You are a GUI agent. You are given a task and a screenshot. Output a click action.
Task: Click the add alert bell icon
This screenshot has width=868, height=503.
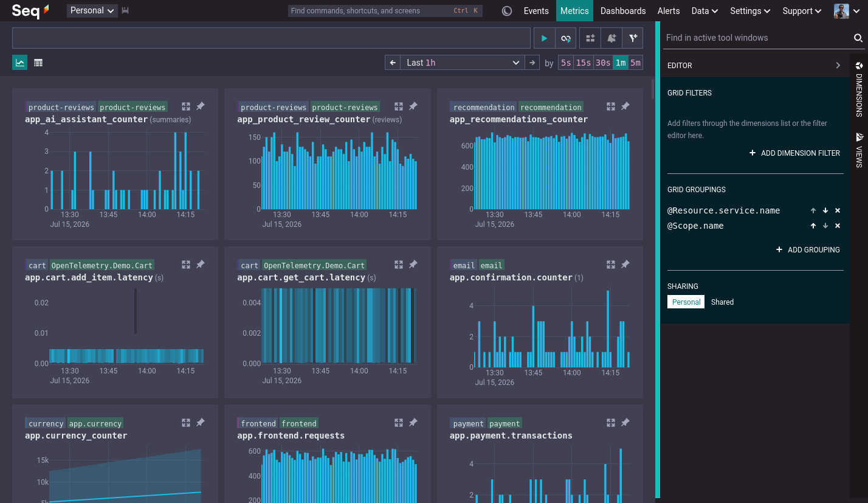[611, 38]
